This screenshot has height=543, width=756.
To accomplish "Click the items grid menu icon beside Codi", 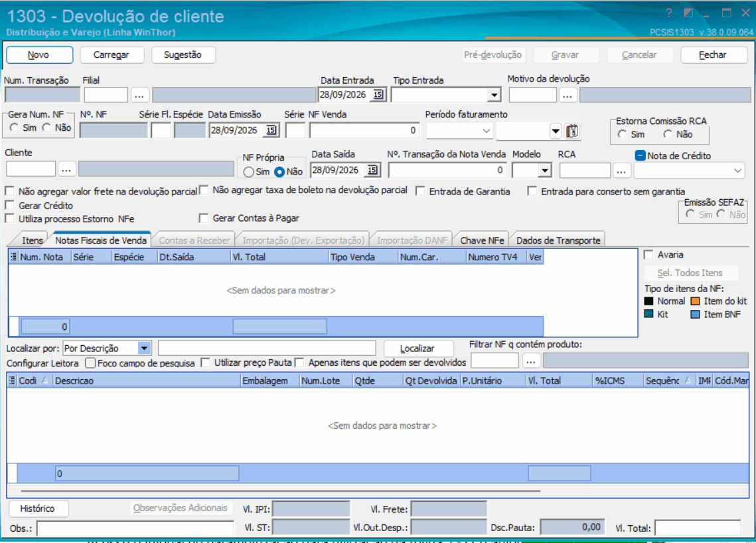I will point(13,380).
